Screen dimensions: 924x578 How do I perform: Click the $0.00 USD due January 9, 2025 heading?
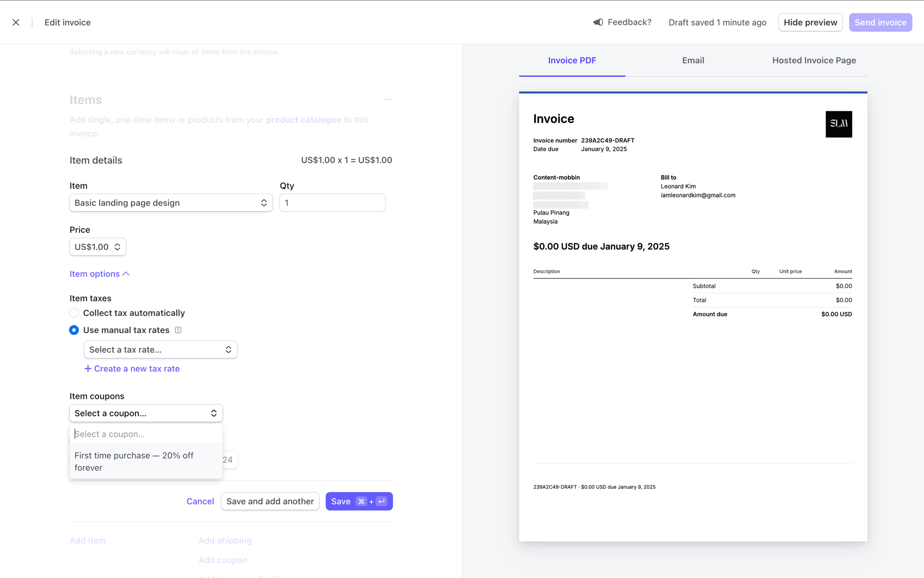[x=601, y=247]
